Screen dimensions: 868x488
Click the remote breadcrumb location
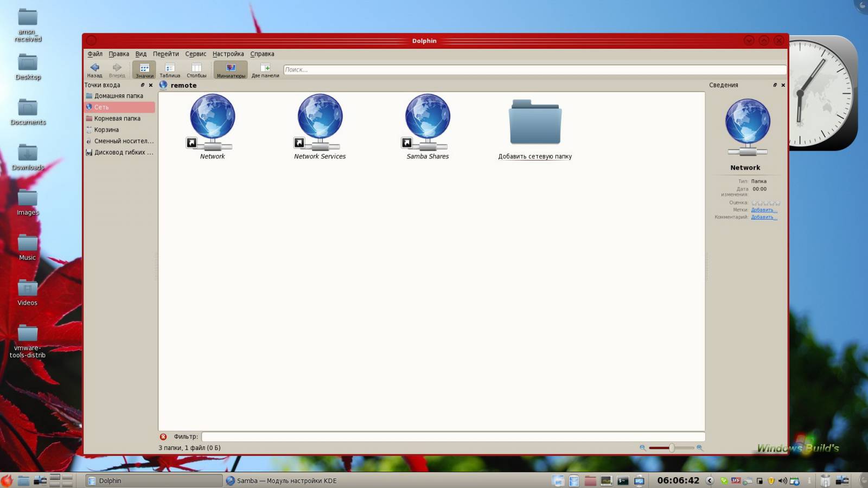183,85
